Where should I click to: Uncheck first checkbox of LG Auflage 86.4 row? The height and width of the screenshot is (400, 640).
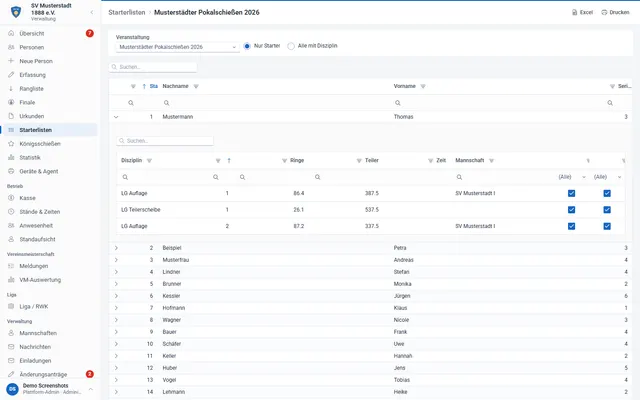pos(571,193)
